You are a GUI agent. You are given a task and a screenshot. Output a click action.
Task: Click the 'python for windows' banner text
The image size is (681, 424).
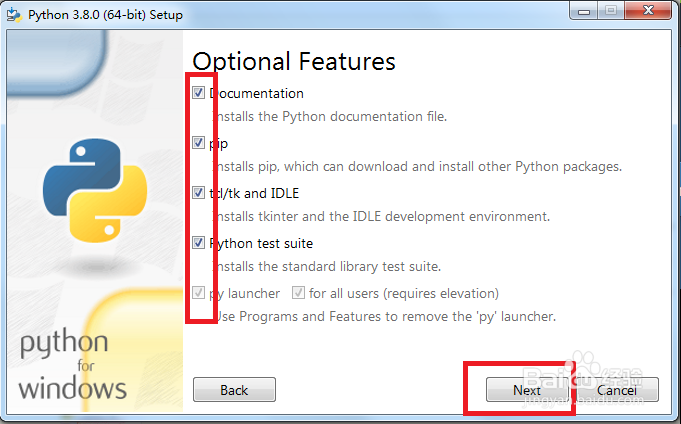72,365
